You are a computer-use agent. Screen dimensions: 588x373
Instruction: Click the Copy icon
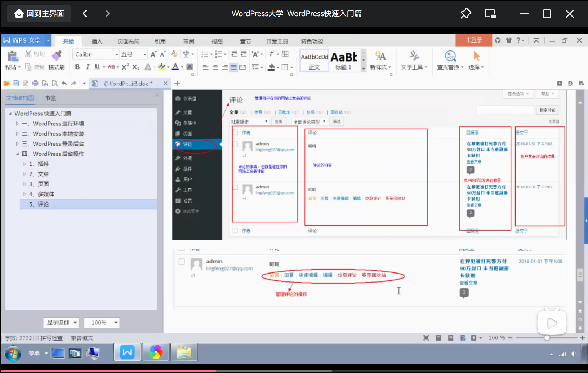tap(28, 67)
